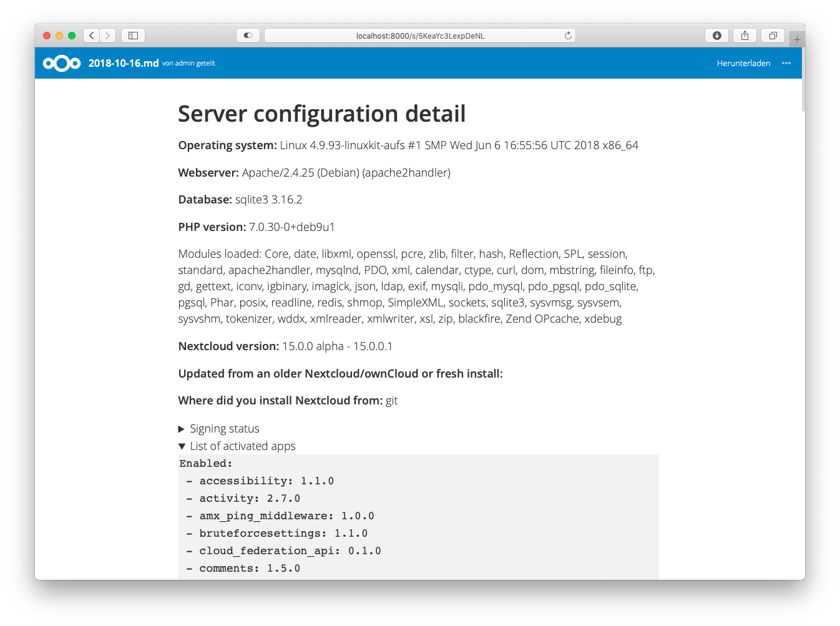Focus the localhost:8000 address bar
The width and height of the screenshot is (840, 626).
[x=420, y=36]
